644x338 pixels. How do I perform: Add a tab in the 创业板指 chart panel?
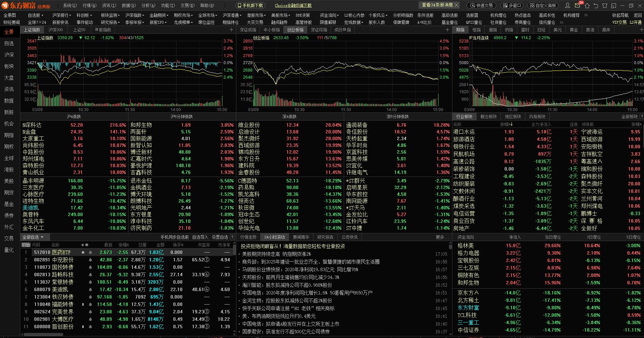tap(447, 30)
